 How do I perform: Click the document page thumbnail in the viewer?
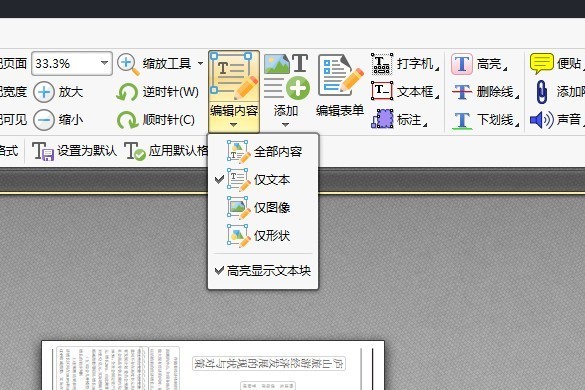(213, 365)
